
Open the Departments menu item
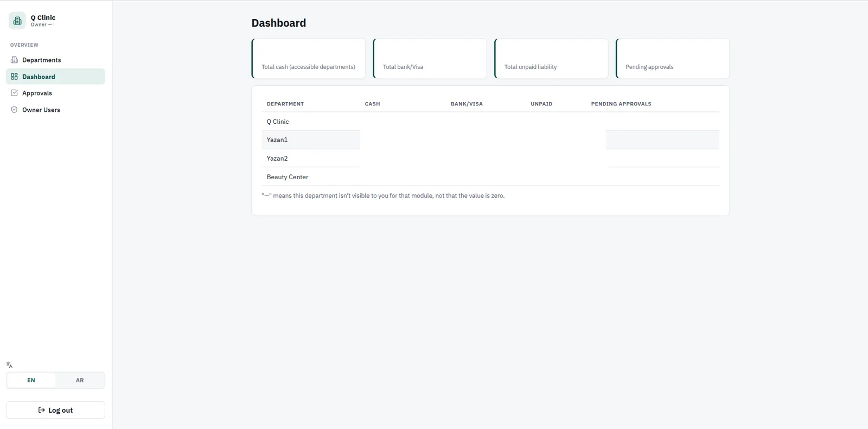(55, 60)
